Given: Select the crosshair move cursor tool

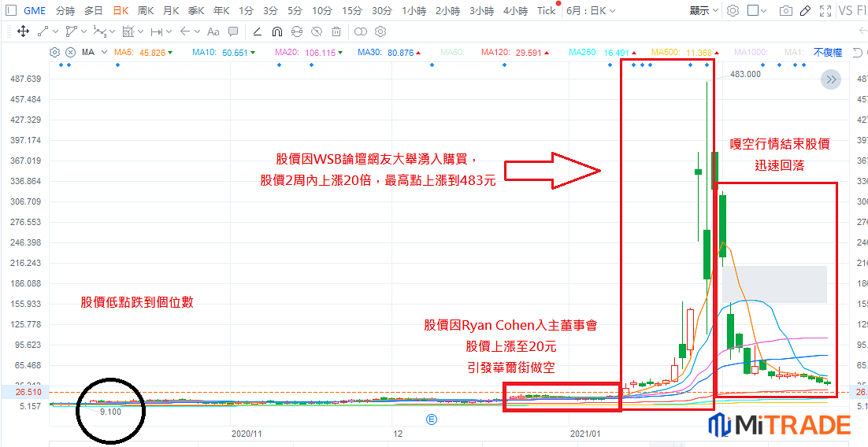Looking at the screenshot, I should (23, 31).
